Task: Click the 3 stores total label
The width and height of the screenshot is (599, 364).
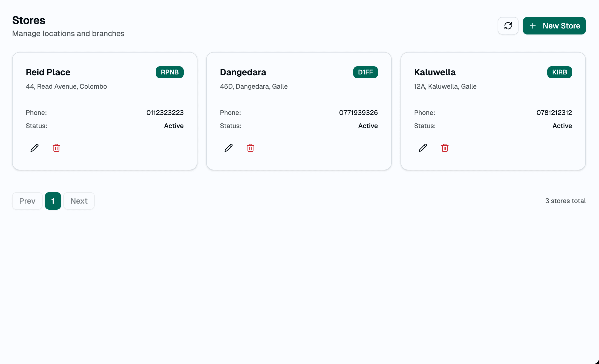Action: tap(566, 201)
